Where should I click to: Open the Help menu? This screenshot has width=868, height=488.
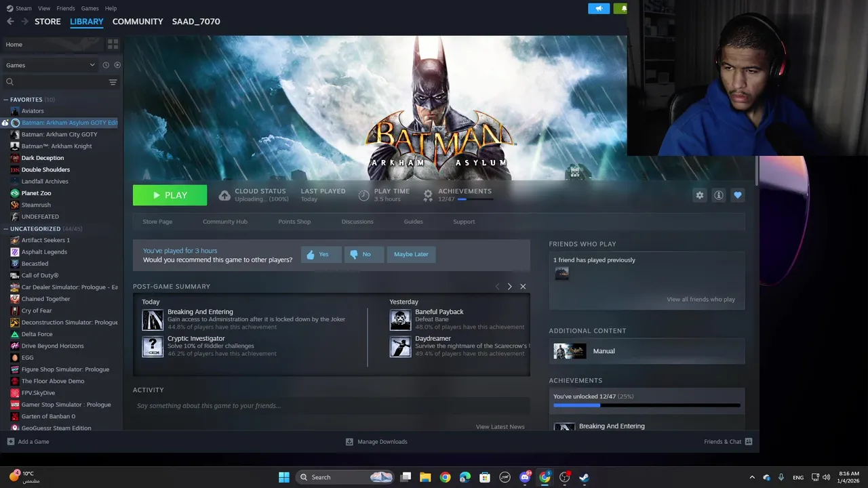[x=111, y=8]
